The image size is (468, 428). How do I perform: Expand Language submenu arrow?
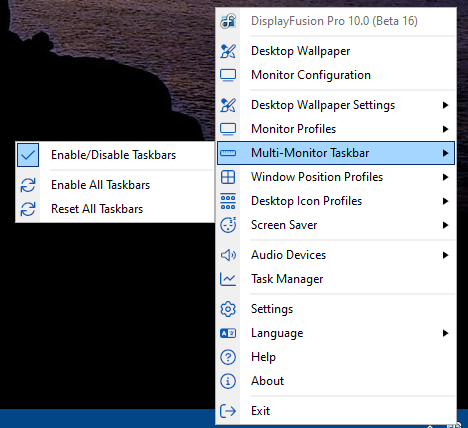point(445,333)
